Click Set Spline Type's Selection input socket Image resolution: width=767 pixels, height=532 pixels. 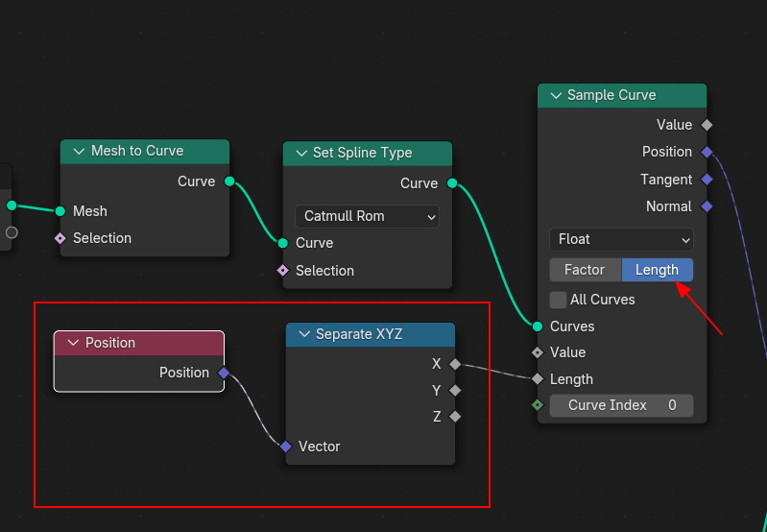click(283, 271)
